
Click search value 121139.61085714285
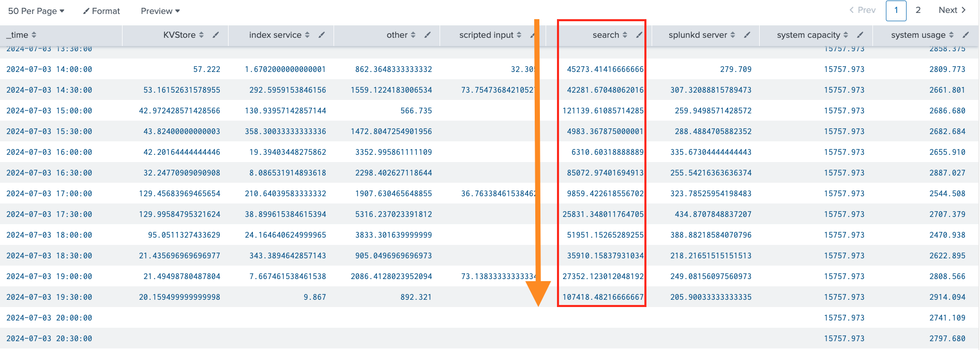[603, 111]
